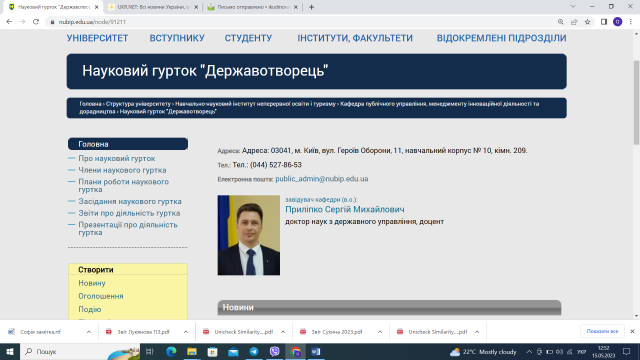Open Microsoft Store from the taskbar
This screenshot has height=360, width=640.
(x=213, y=351)
